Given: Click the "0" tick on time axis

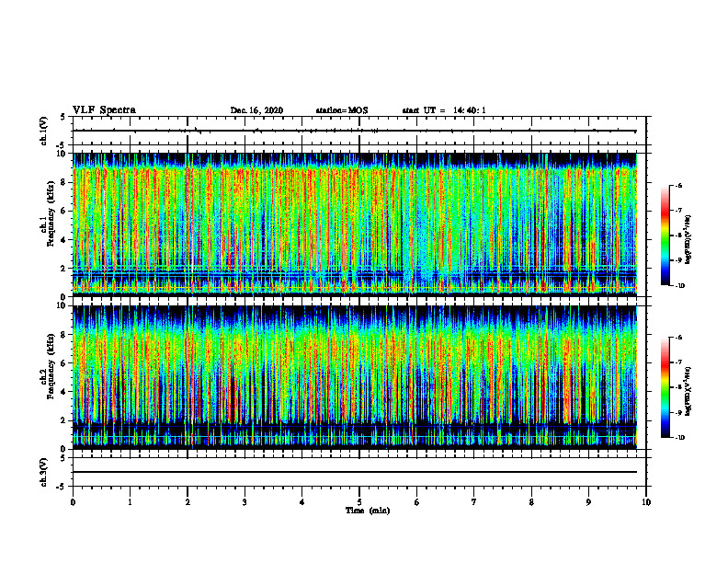Looking at the screenshot, I should pyautogui.click(x=73, y=502).
